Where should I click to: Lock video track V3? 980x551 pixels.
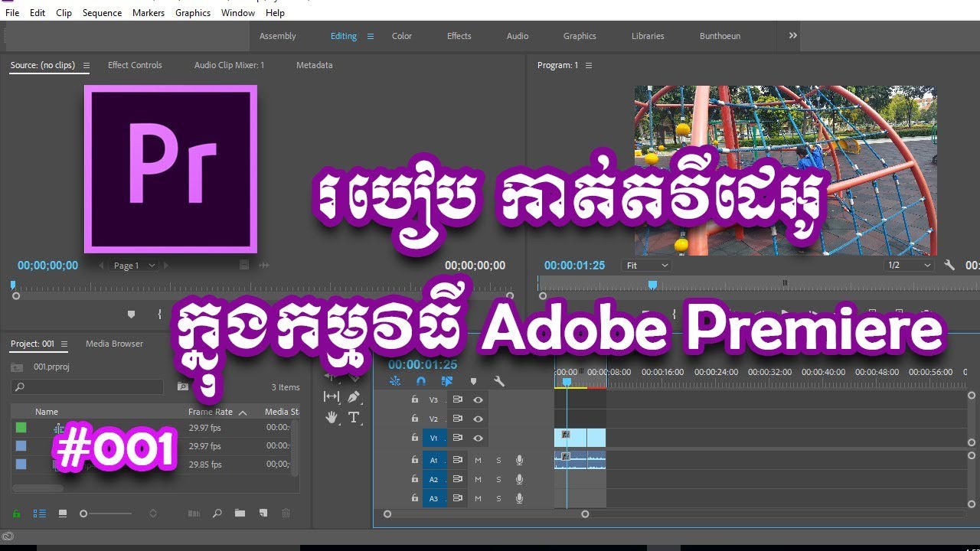click(414, 399)
